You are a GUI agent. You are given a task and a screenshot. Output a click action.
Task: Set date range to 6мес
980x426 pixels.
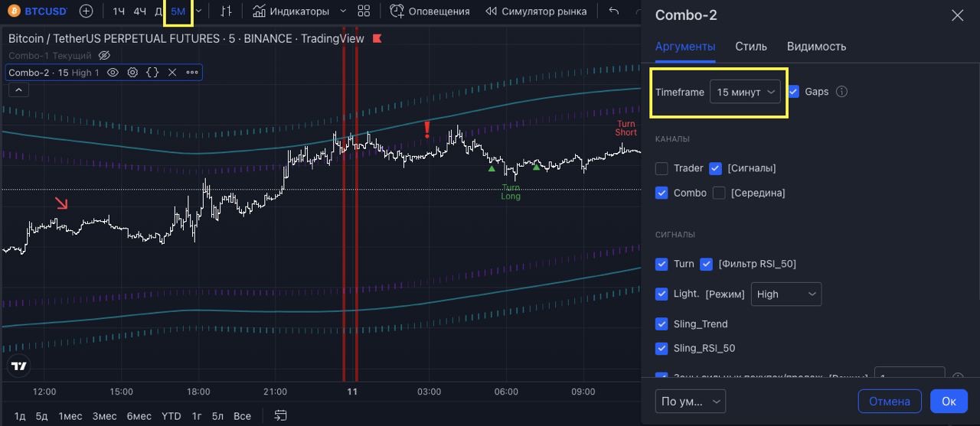[139, 416]
